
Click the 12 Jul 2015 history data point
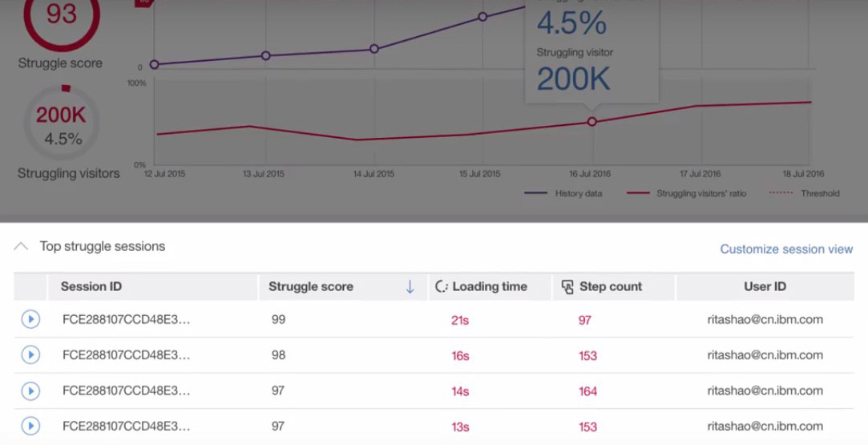tap(155, 65)
